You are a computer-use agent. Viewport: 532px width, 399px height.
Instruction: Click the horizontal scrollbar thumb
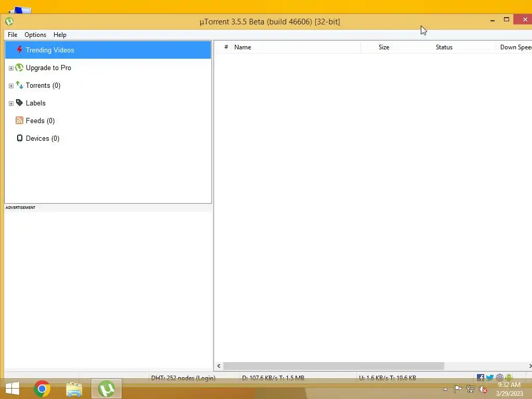point(334,366)
